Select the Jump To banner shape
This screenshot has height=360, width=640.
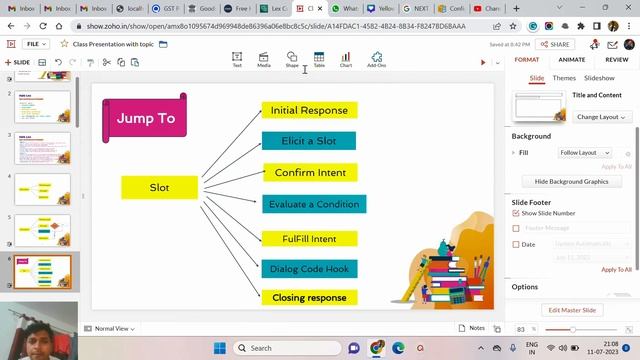pos(145,118)
